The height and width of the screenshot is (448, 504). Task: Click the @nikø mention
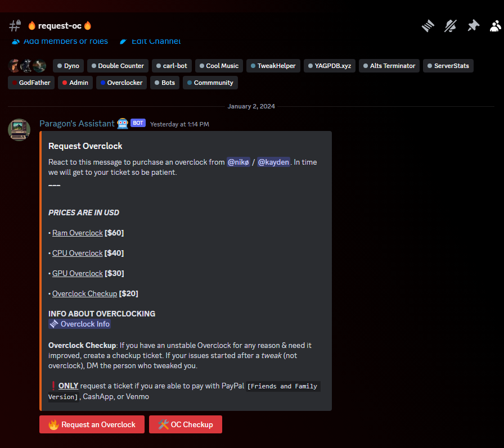238,162
